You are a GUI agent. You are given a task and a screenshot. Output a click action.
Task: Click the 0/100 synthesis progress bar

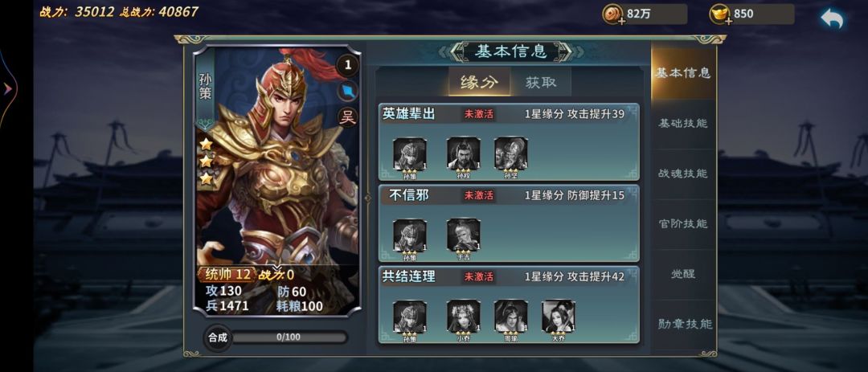[x=289, y=337]
